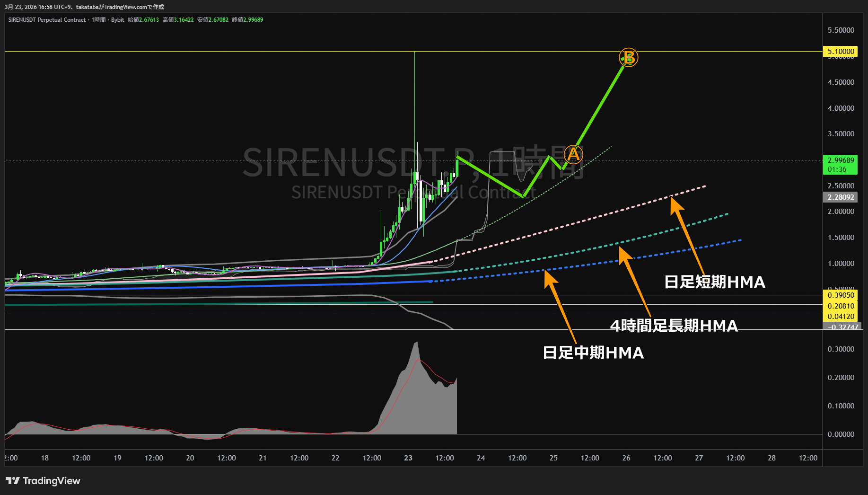Click date 27 on the time axis
The image size is (868, 495).
pos(699,458)
